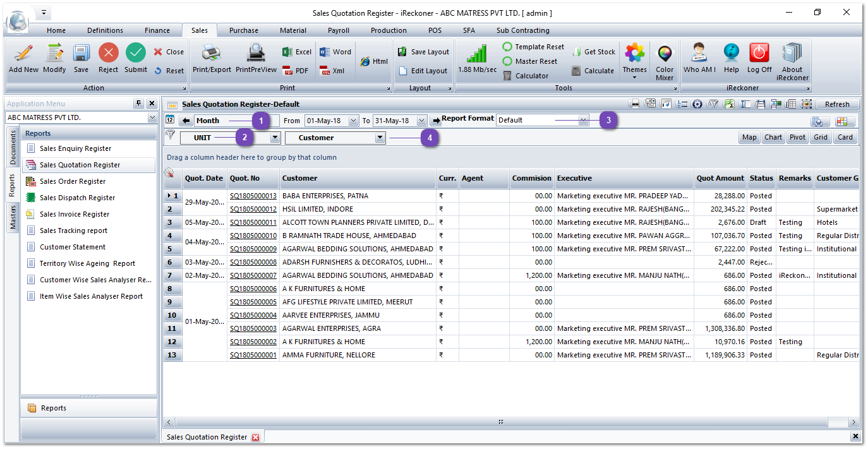The image size is (868, 449).
Task: Switch to the Purchase ribbon tab
Action: (x=244, y=30)
